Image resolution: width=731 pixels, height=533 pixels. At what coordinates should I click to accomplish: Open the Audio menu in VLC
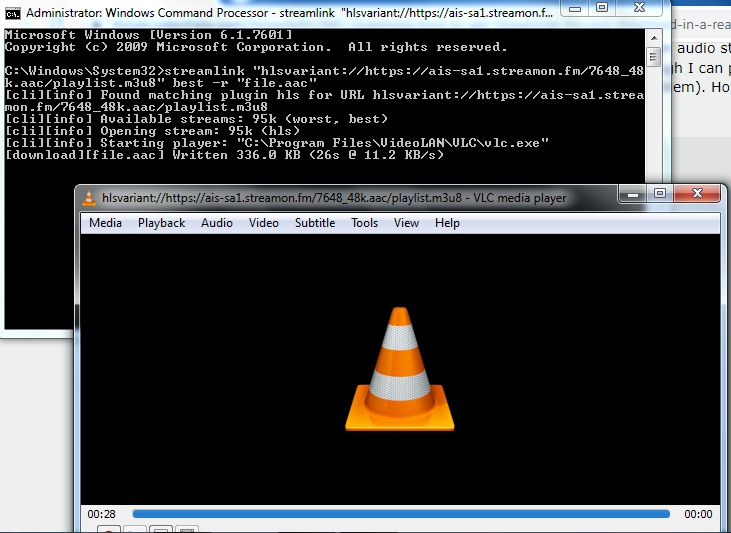217,223
